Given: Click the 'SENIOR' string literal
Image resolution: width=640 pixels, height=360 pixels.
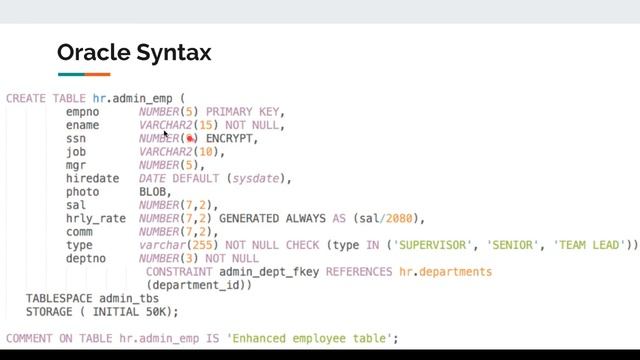Looking at the screenshot, I should point(513,245).
